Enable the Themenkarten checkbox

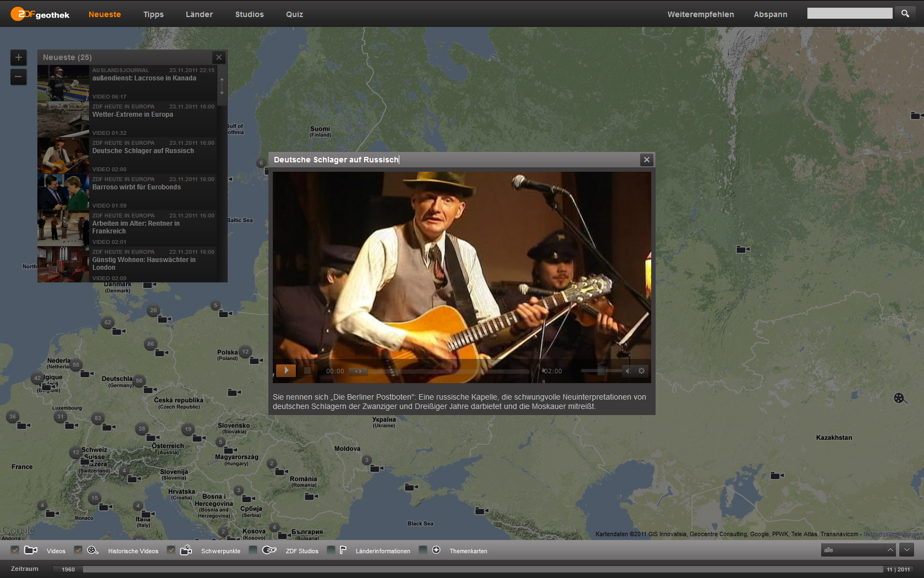point(423,550)
